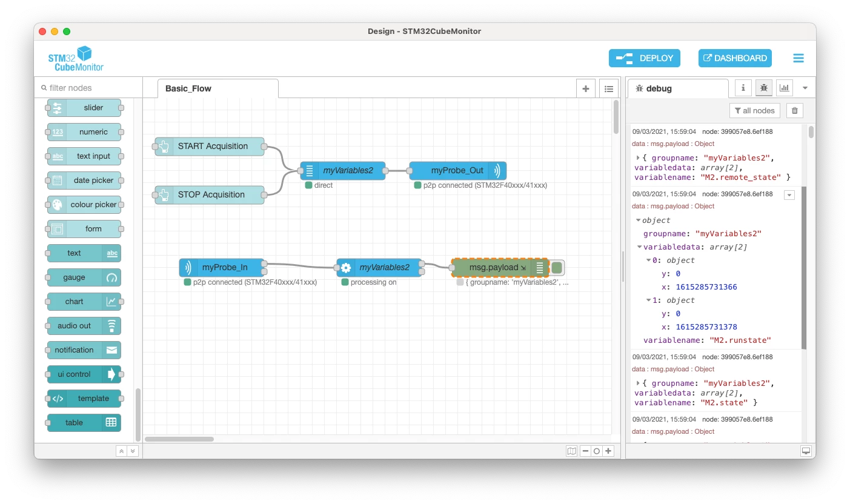The image size is (850, 504).
Task: Filter debug by all nodes
Action: 754,110
